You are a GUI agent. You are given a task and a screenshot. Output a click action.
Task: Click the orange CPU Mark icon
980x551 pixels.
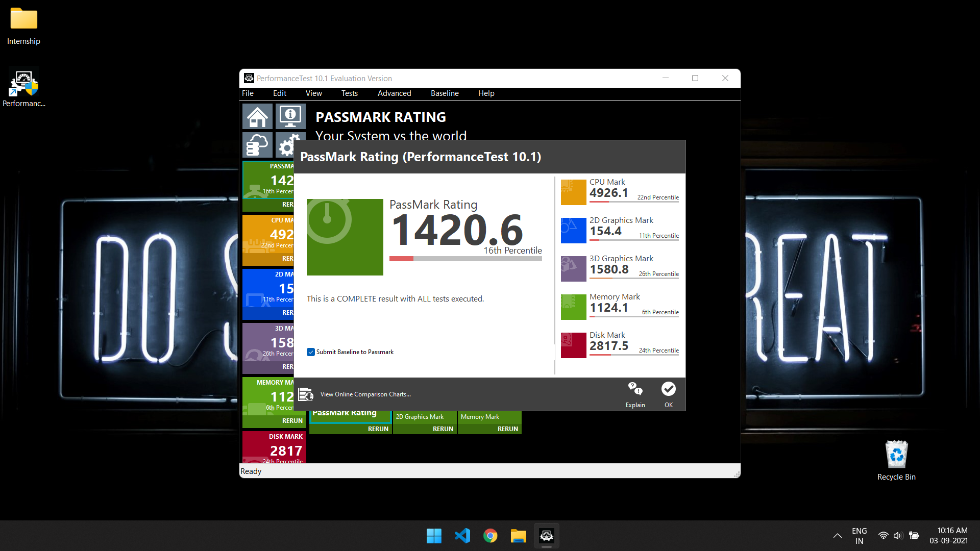(x=573, y=192)
